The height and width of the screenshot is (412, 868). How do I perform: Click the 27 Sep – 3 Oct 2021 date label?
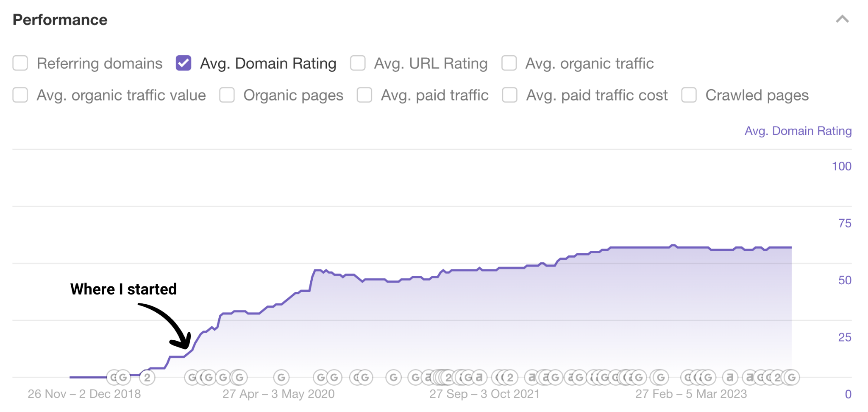(484, 394)
